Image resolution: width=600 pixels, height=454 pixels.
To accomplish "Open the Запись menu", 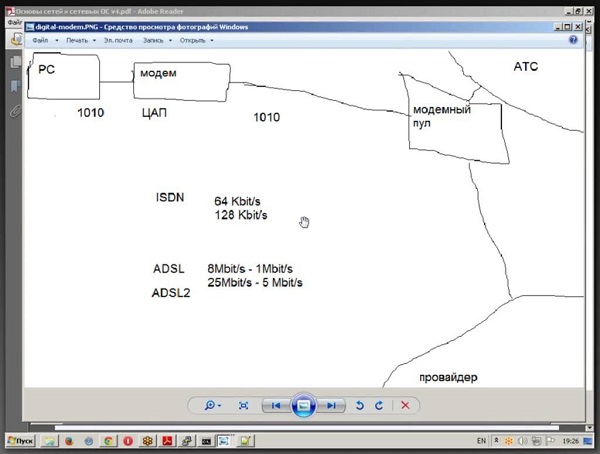I will (157, 41).
